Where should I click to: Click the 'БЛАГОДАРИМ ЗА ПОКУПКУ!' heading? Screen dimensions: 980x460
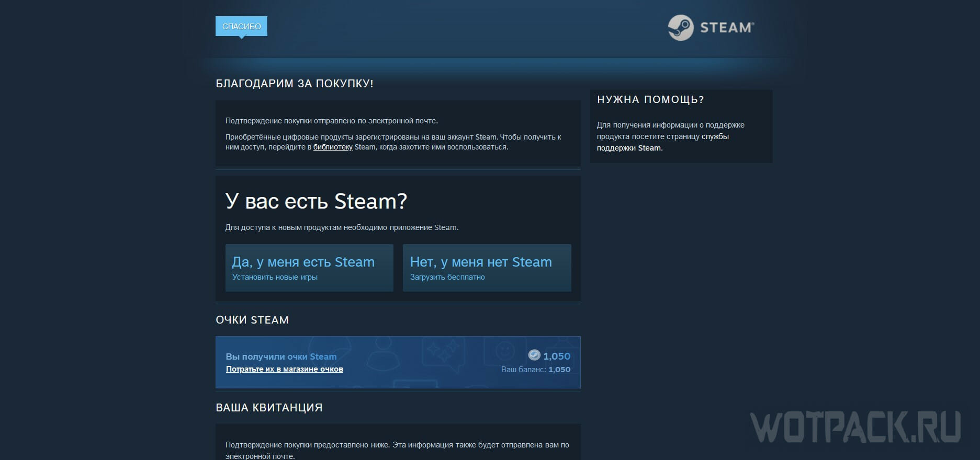(x=295, y=84)
